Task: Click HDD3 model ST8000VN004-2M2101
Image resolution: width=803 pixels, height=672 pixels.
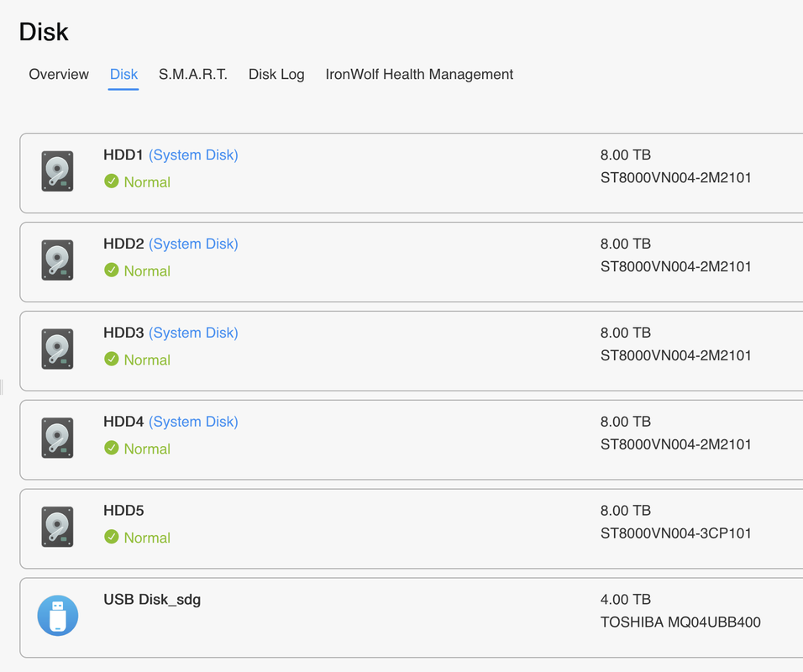Action: pos(675,355)
